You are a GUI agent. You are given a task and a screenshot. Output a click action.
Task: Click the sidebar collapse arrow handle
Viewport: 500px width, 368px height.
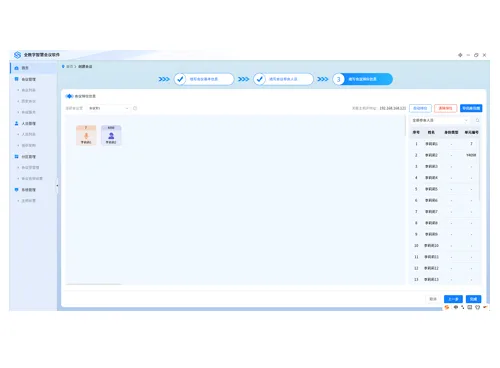click(57, 186)
